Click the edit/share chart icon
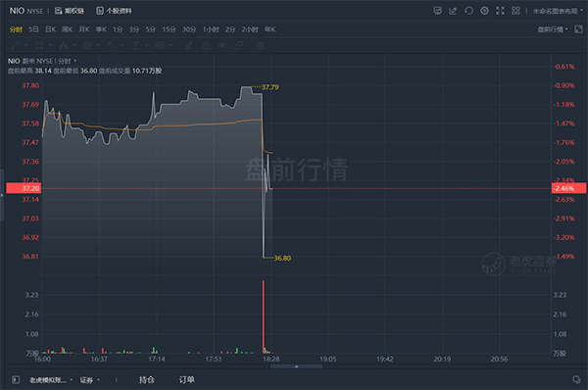This screenshot has height=390, width=588. coord(453,11)
